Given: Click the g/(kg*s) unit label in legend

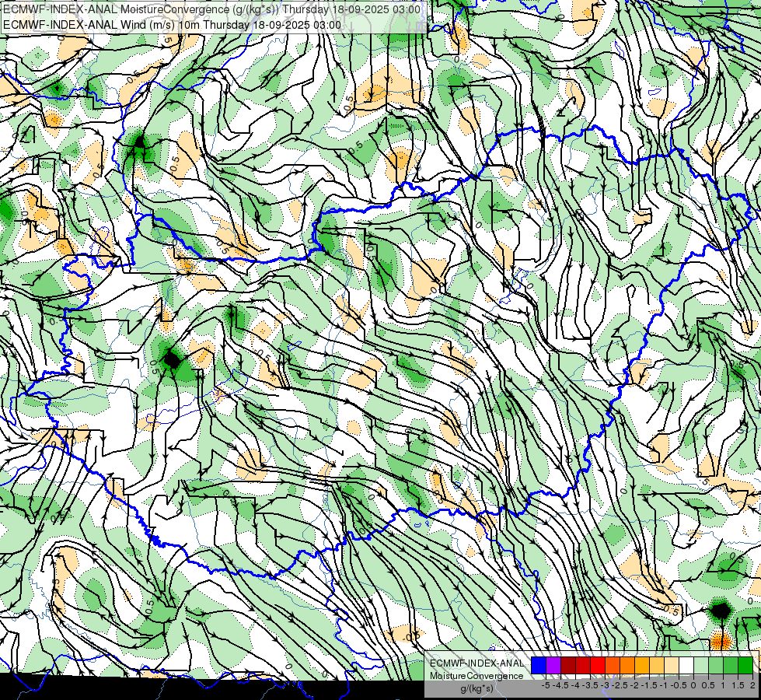Looking at the screenshot, I should [476, 688].
